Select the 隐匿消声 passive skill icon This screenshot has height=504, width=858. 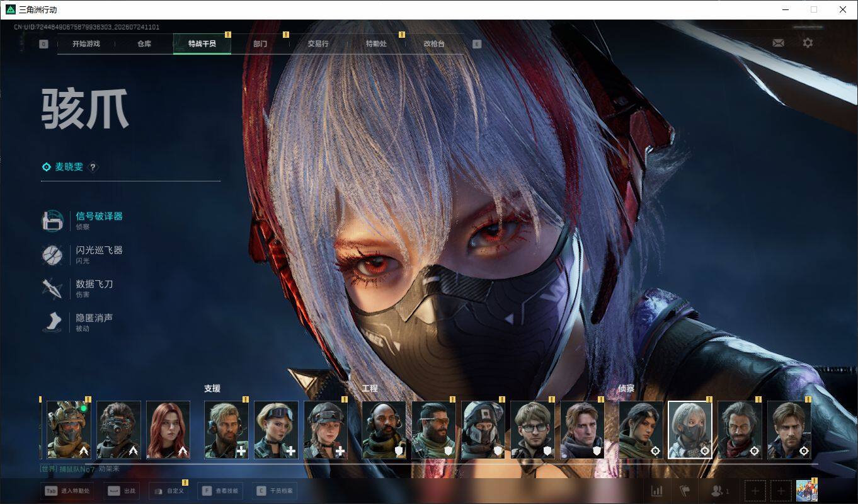[52, 323]
